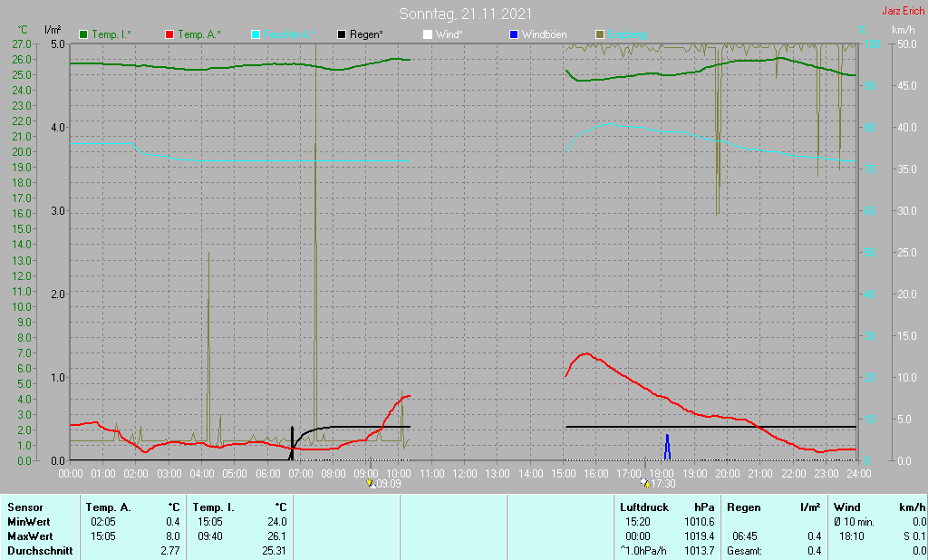Click the Temp. A. column header in the table

pos(109,507)
